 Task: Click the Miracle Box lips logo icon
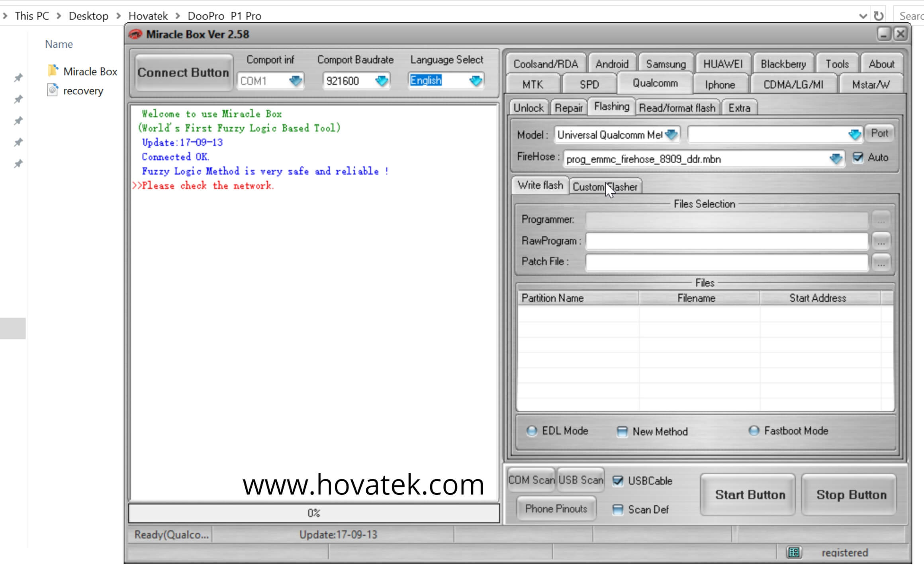click(x=135, y=35)
